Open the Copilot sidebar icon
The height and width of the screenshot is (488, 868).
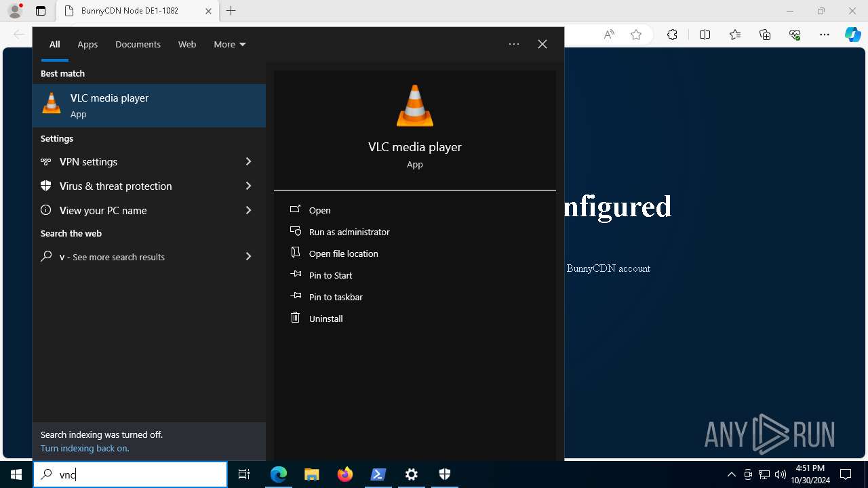tap(853, 35)
